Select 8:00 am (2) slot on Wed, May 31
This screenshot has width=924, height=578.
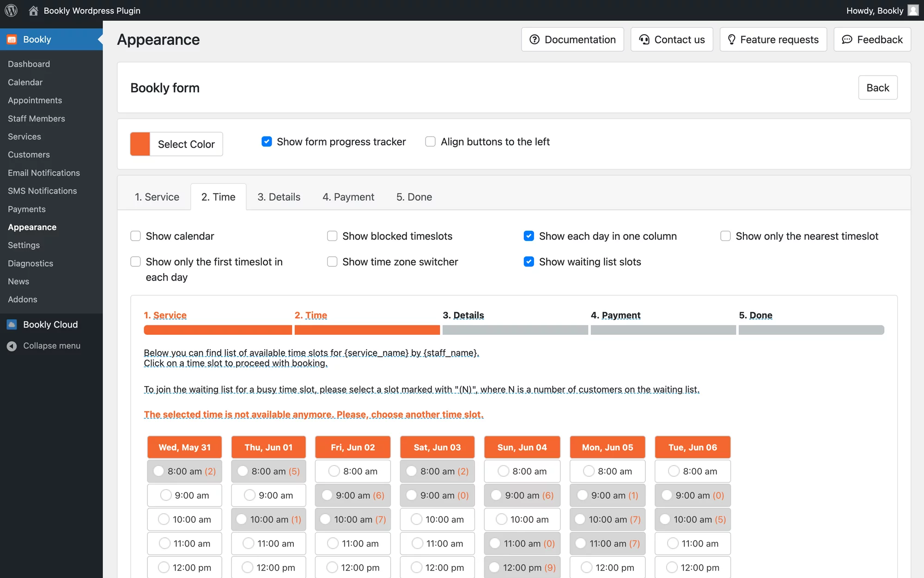click(184, 471)
